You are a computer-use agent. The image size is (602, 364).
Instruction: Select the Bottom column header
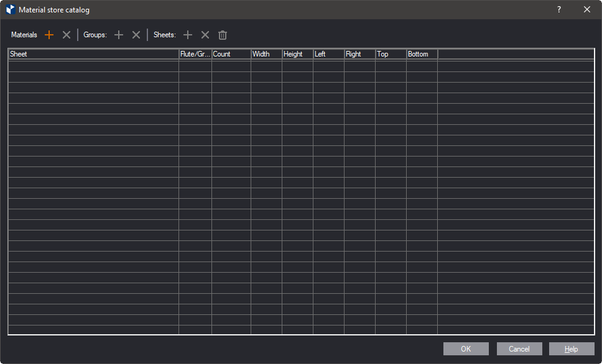click(422, 54)
